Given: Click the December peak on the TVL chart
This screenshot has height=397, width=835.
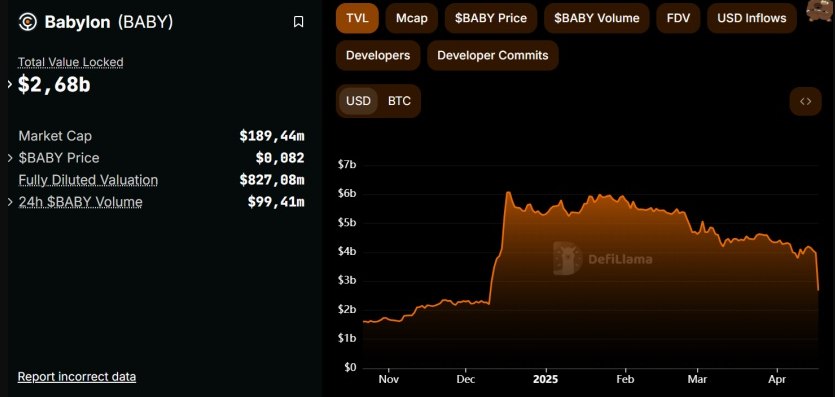Looking at the screenshot, I should pos(508,193).
